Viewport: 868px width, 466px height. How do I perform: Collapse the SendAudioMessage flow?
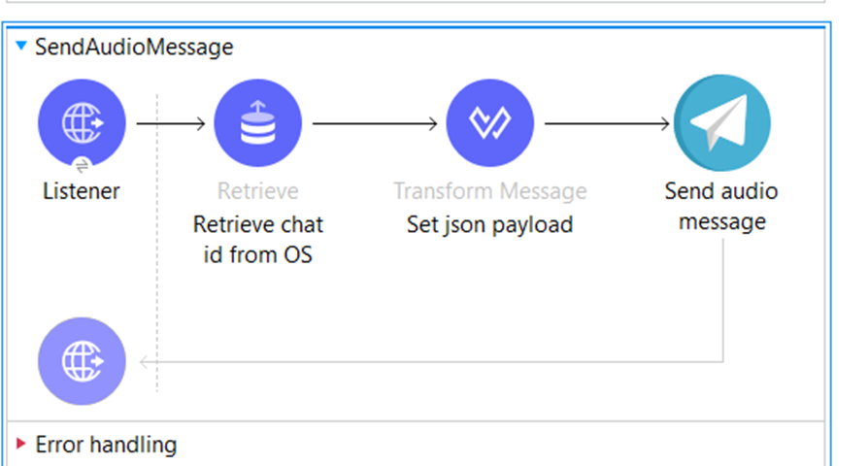coord(21,46)
